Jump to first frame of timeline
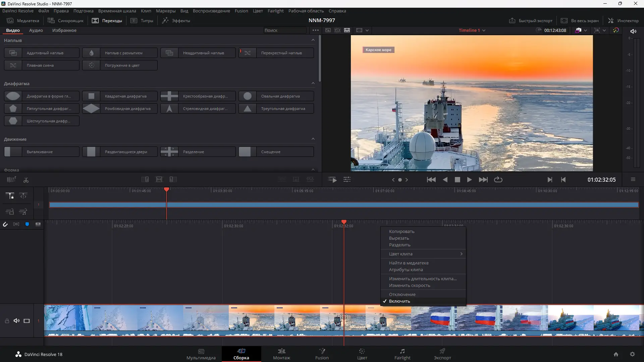The width and height of the screenshot is (644, 362). pyautogui.click(x=431, y=180)
